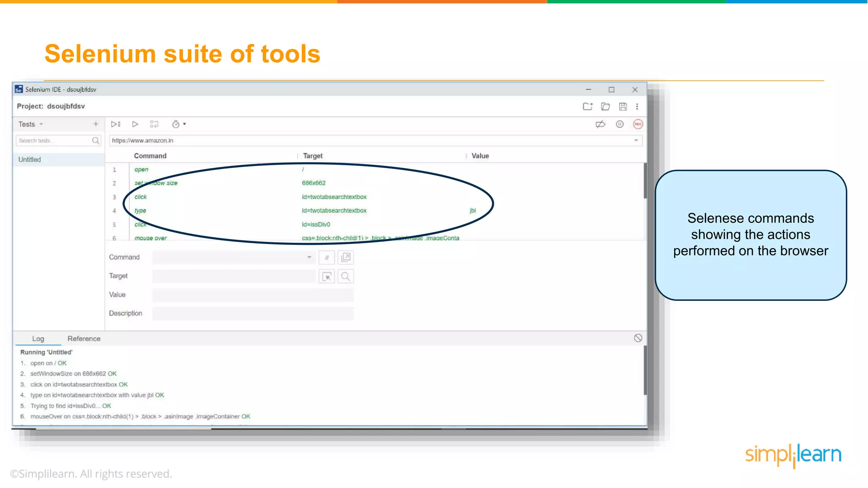868x488 pixels.
Task: Click the open in new window icon
Action: coord(346,258)
